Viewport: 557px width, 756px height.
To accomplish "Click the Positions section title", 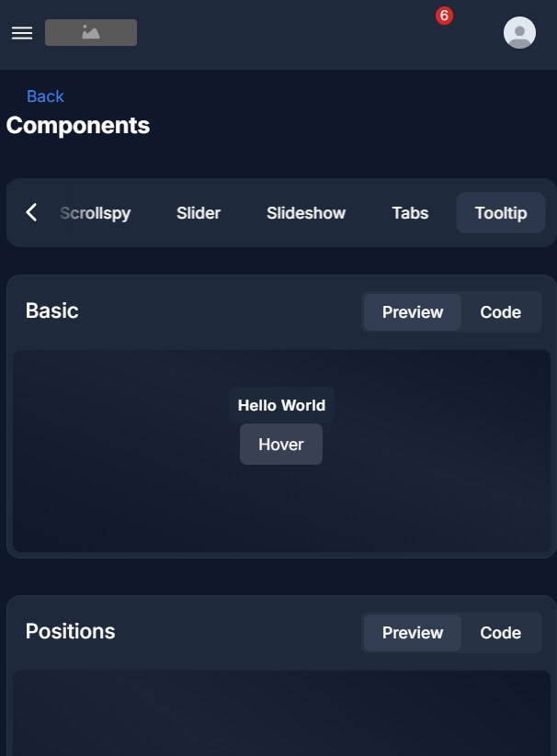I will point(71,631).
